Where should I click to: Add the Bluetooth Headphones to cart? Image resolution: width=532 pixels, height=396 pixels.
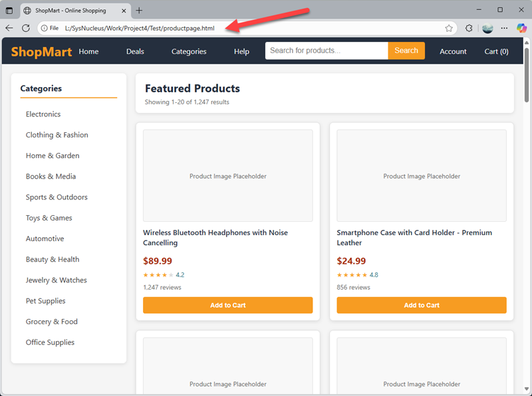(227, 305)
